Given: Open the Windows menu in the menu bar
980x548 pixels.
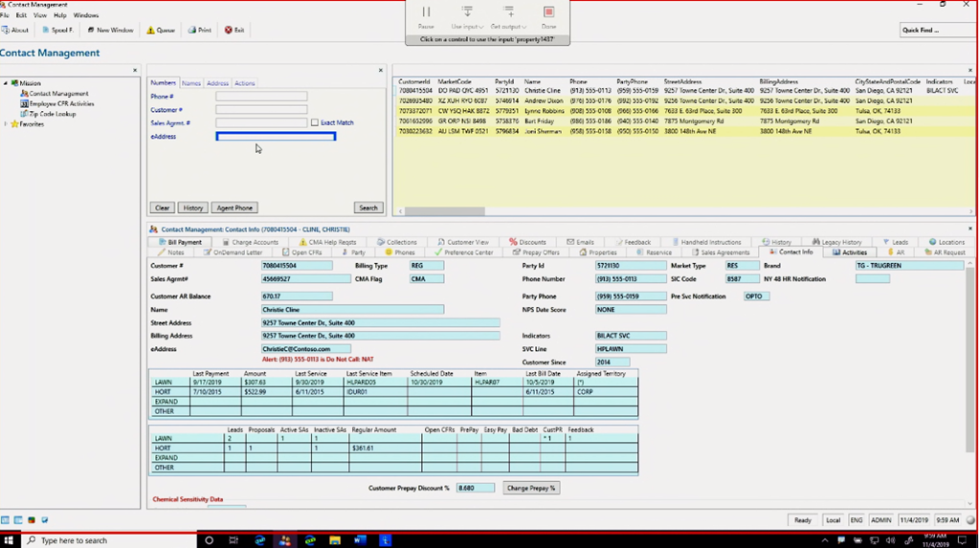Looking at the screenshot, I should pos(85,15).
